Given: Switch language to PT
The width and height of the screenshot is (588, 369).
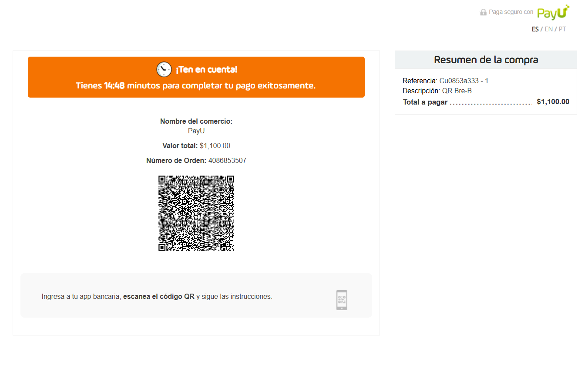Looking at the screenshot, I should tap(562, 29).
